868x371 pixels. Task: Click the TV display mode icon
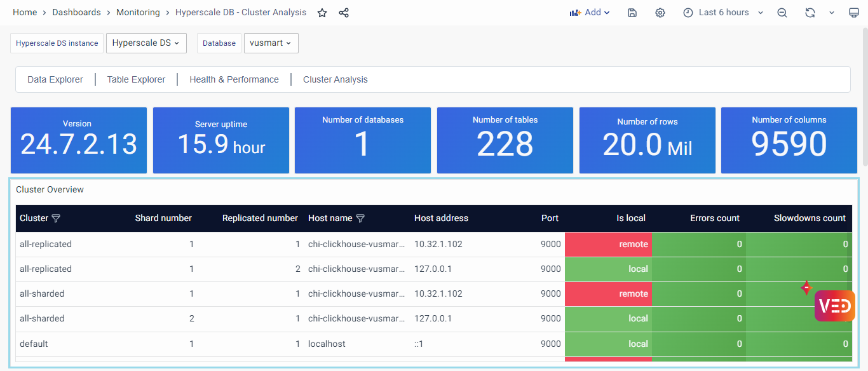[x=853, y=13]
